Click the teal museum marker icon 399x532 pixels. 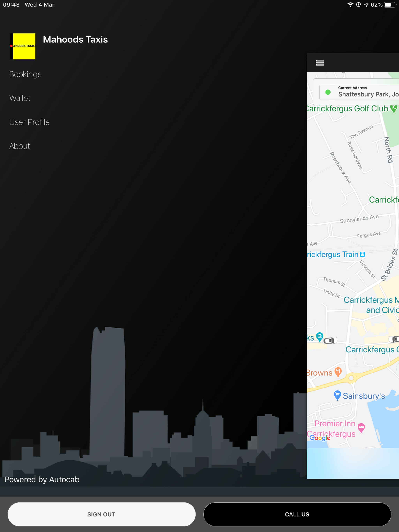320,336
